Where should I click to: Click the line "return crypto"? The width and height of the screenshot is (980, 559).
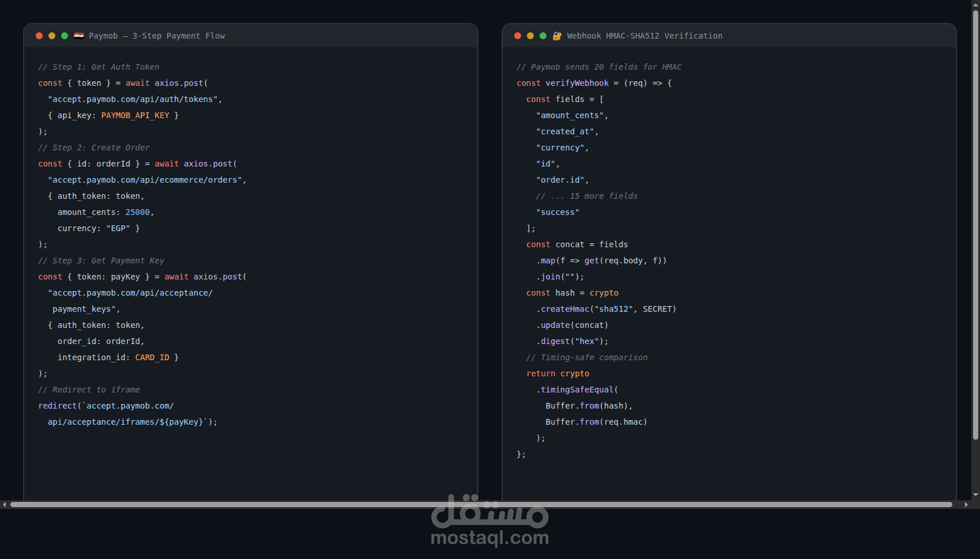click(558, 373)
